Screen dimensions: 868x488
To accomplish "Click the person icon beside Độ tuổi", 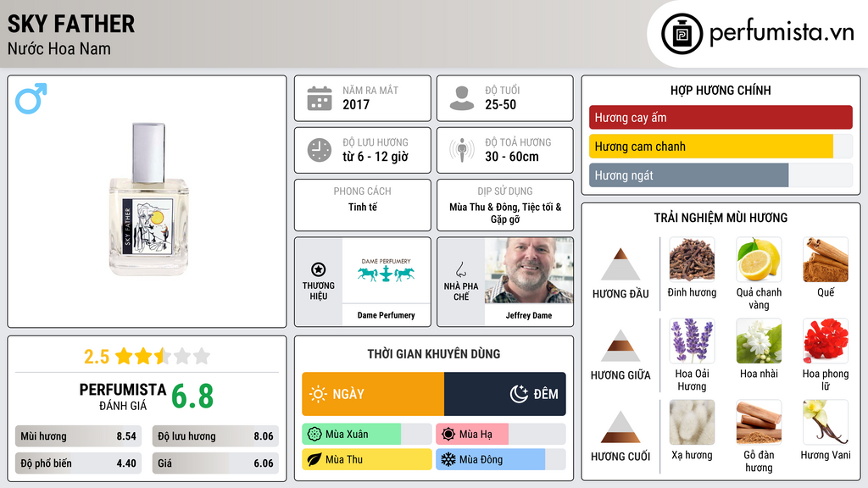I will tap(462, 98).
